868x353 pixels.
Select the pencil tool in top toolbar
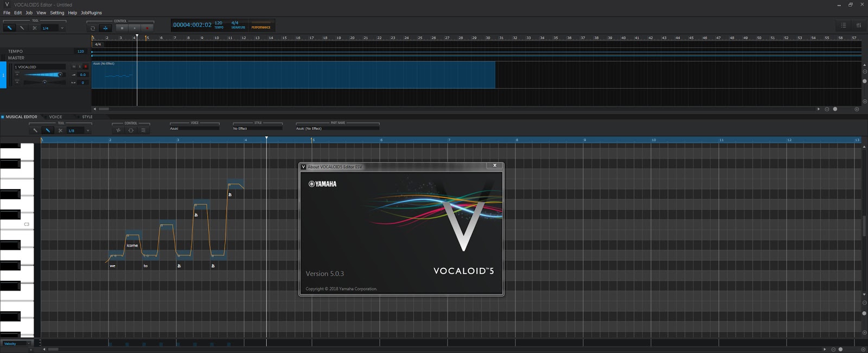[x=22, y=28]
